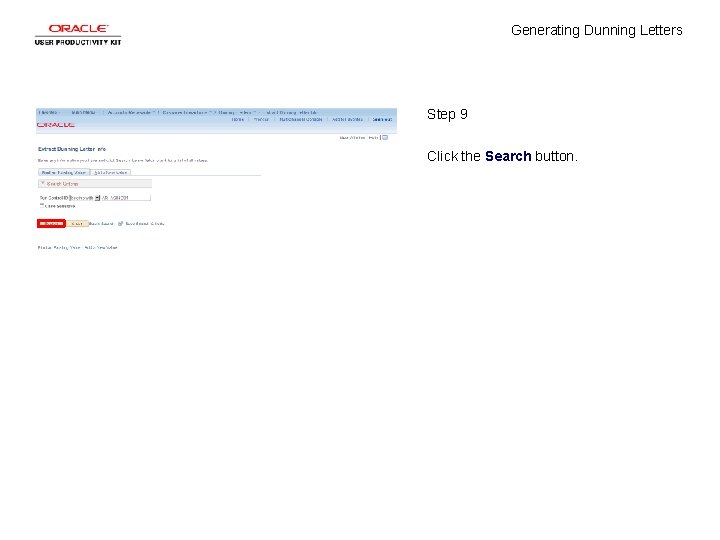Click Accounts Receivable in breadcrumb
Viewport: 720px width, 540px height.
[130, 112]
